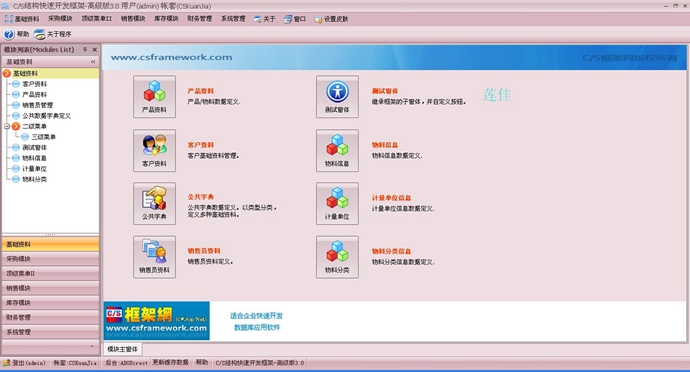Screen dimensions: 690x372
Task: Select the 采购模块 sidebar group button
Action: click(x=50, y=259)
